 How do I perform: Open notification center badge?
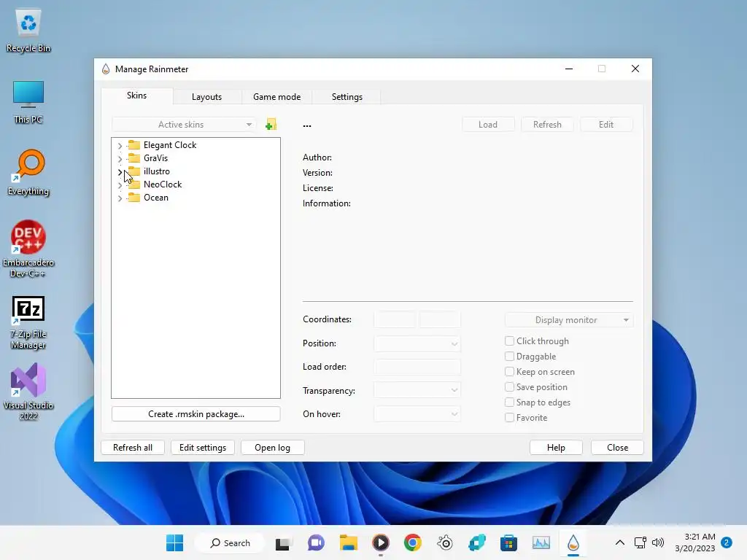point(727,542)
